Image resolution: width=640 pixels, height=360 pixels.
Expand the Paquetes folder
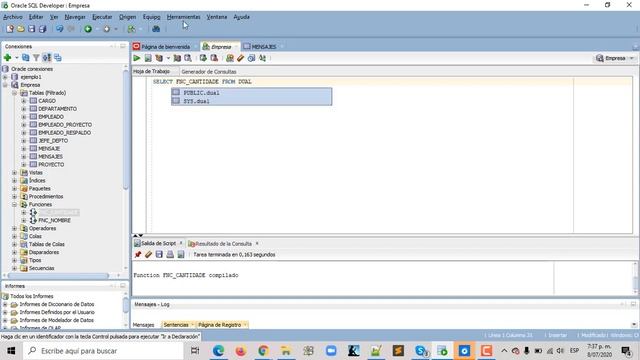click(x=15, y=189)
